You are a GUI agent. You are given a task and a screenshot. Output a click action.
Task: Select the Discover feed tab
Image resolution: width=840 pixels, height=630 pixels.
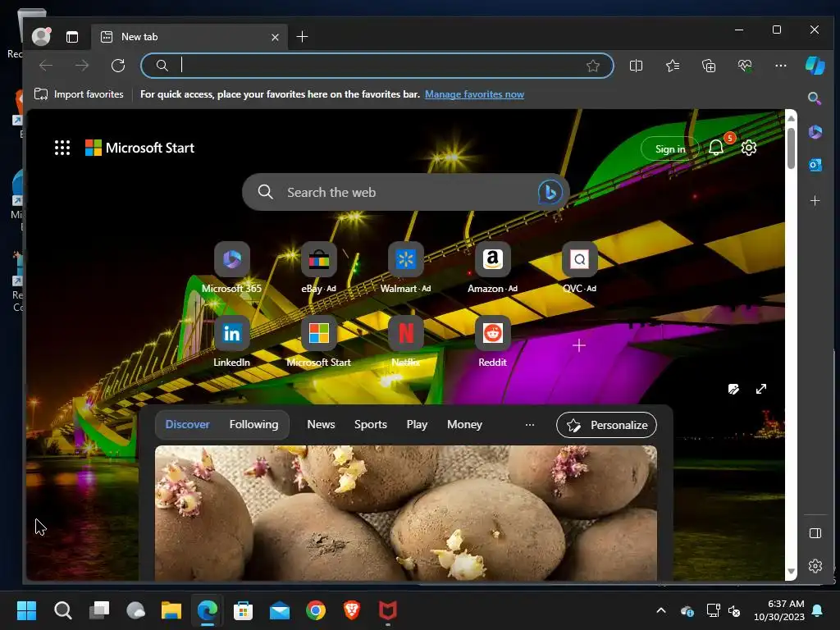coord(188,424)
